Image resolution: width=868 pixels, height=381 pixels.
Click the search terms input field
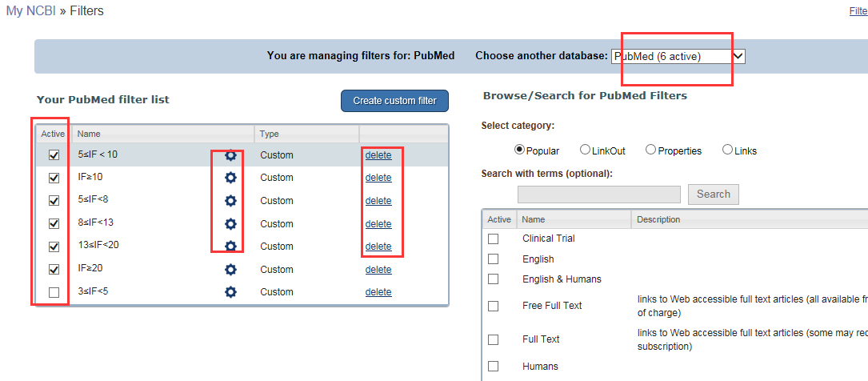[x=598, y=195]
